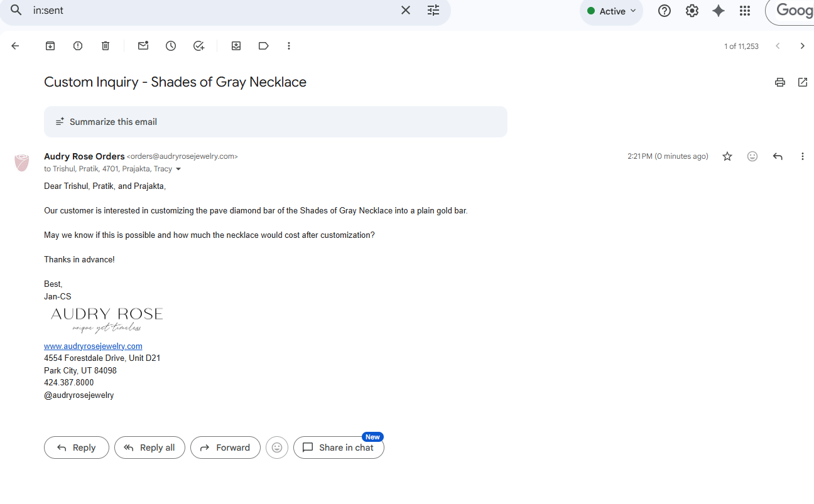
Task: Snooze this email
Action: [x=171, y=46]
